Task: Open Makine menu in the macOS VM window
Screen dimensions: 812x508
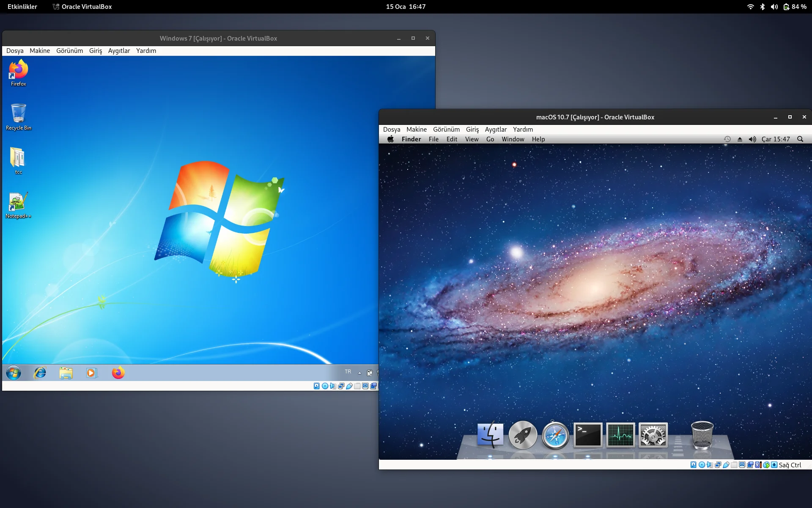Action: [x=417, y=130]
